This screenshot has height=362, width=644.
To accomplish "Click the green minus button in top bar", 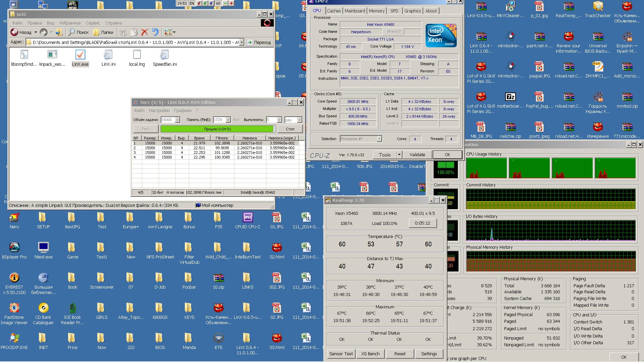I will [x=225, y=3].
